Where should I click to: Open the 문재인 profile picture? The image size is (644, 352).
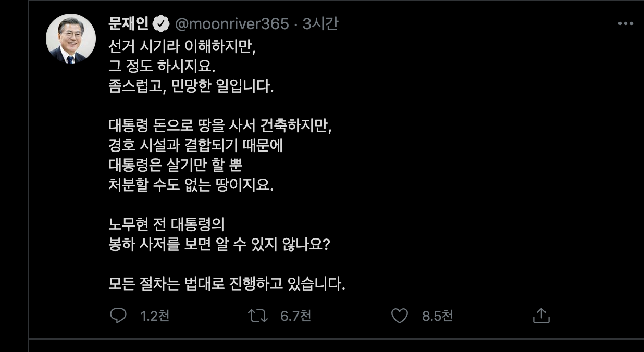(x=70, y=39)
